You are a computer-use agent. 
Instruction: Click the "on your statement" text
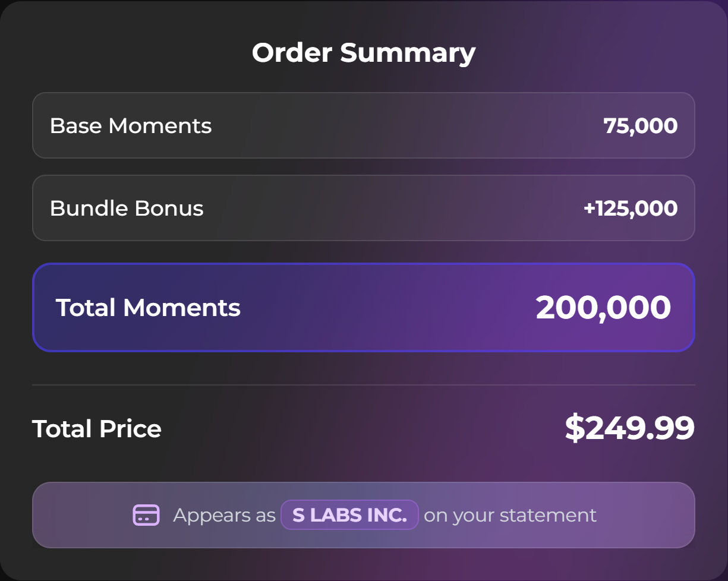tap(510, 515)
